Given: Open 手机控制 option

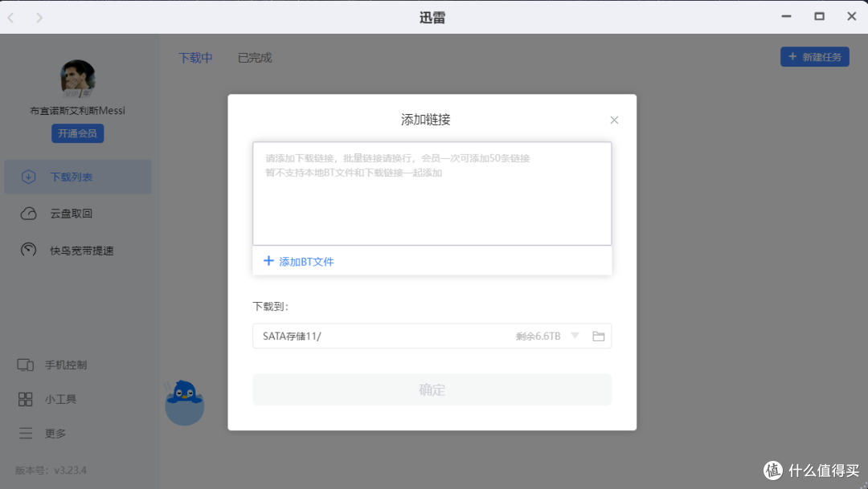Looking at the screenshot, I should (65, 365).
